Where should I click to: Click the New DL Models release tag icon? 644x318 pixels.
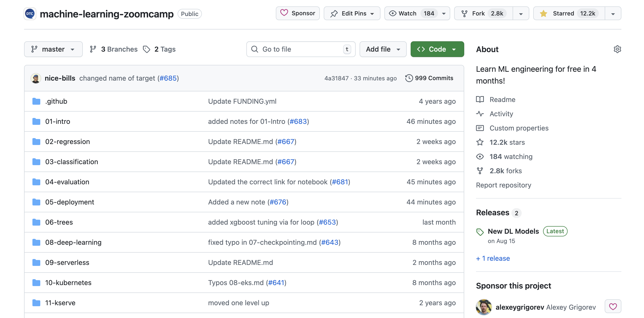[x=479, y=232]
